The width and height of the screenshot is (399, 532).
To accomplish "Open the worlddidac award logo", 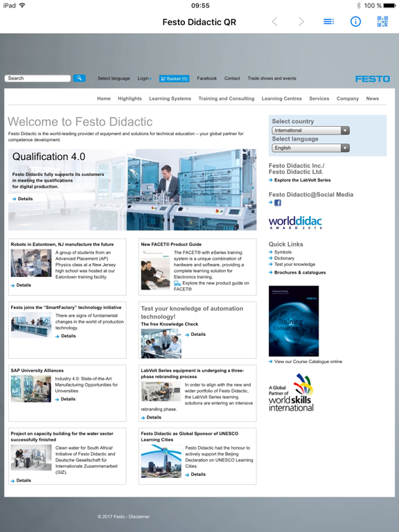I will point(295,222).
